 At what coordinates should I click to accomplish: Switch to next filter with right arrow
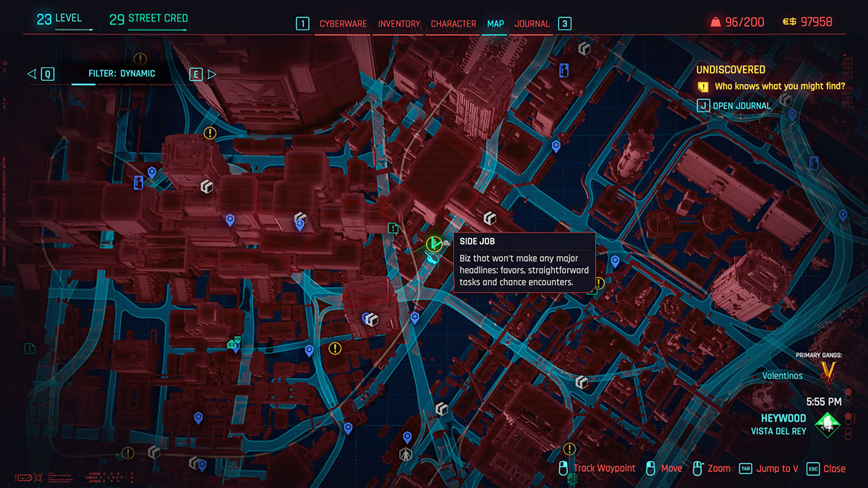coord(212,74)
